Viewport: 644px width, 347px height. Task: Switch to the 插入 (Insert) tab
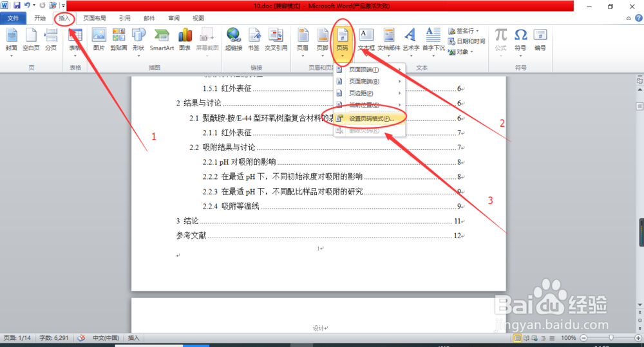tap(64, 18)
